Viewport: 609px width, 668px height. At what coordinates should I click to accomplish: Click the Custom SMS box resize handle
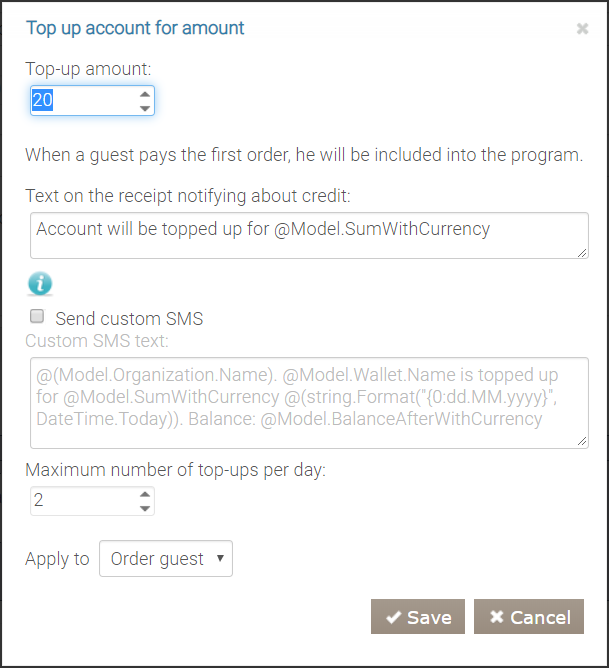pyautogui.click(x=583, y=441)
